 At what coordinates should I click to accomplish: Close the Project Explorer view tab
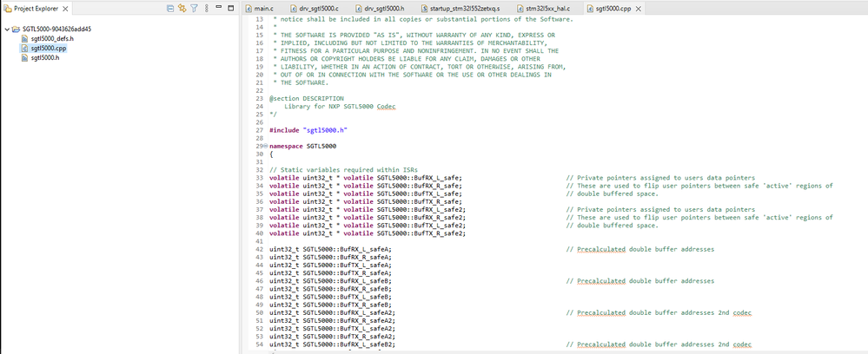(x=65, y=9)
